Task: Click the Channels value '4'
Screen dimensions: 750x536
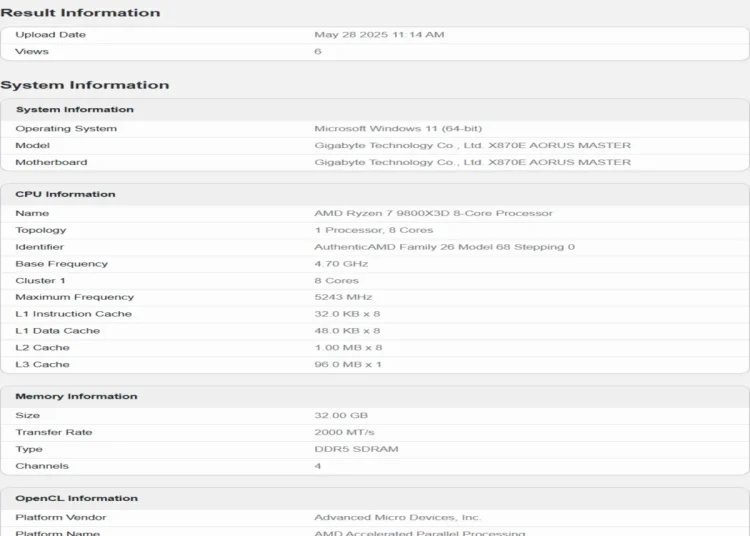Action: [x=318, y=466]
